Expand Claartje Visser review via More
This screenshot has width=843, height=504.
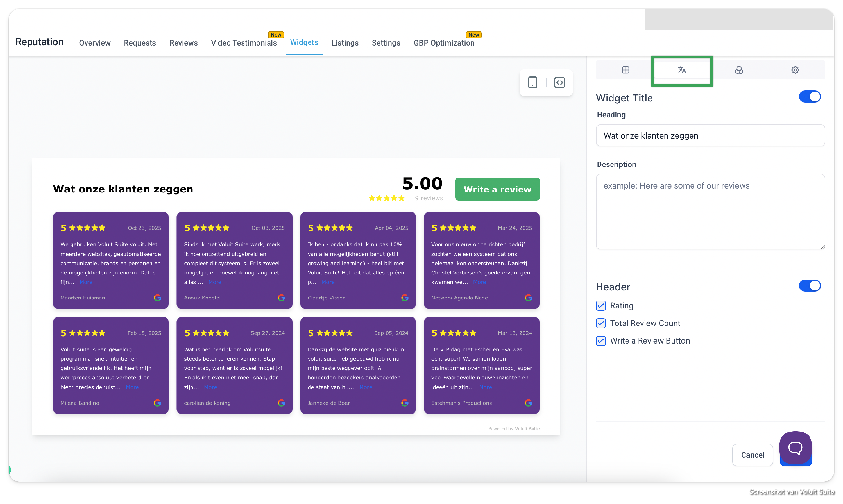(328, 282)
